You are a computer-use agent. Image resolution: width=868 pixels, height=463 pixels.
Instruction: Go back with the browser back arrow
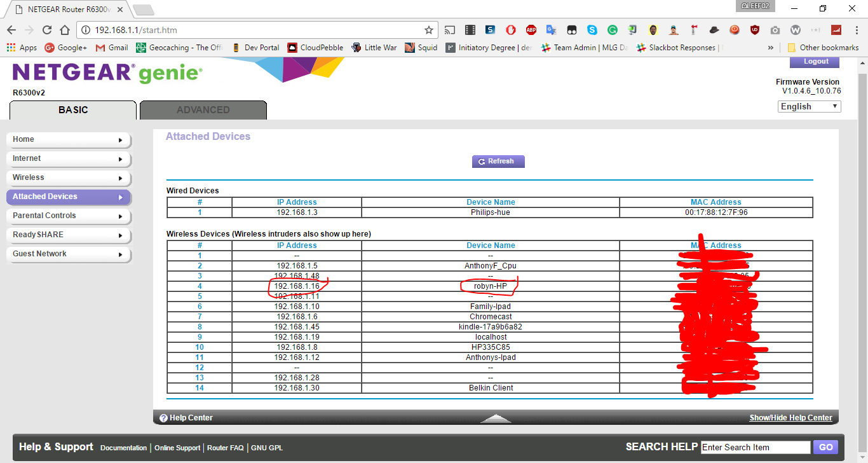tap(11, 30)
